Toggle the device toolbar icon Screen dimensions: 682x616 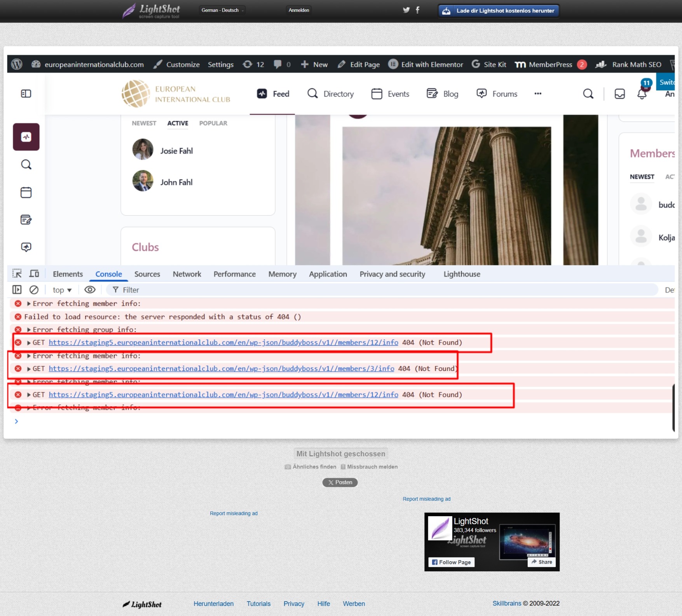tap(34, 274)
